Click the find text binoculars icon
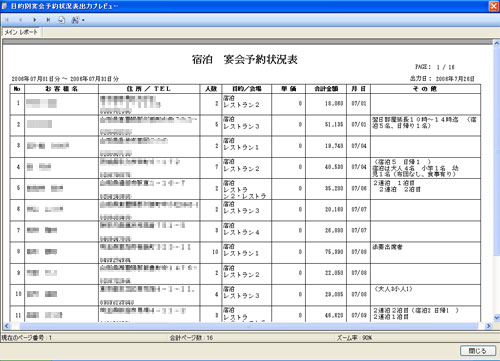 coord(75,20)
